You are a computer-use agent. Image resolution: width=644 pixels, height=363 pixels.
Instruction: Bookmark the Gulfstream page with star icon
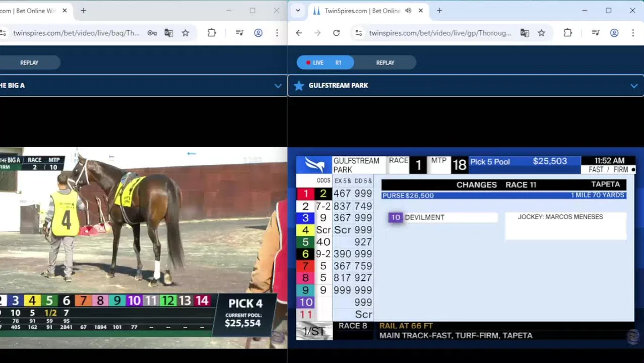point(541,33)
